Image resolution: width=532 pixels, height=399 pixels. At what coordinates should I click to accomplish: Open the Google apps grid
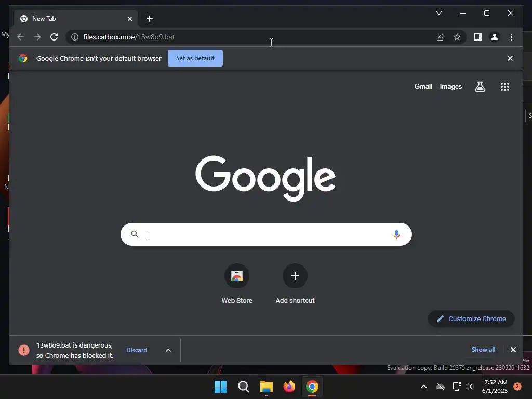coord(505,87)
